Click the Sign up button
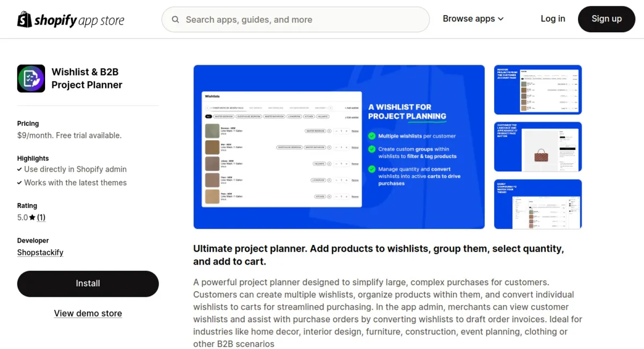Image resolution: width=644 pixels, height=349 pixels. pos(606,19)
